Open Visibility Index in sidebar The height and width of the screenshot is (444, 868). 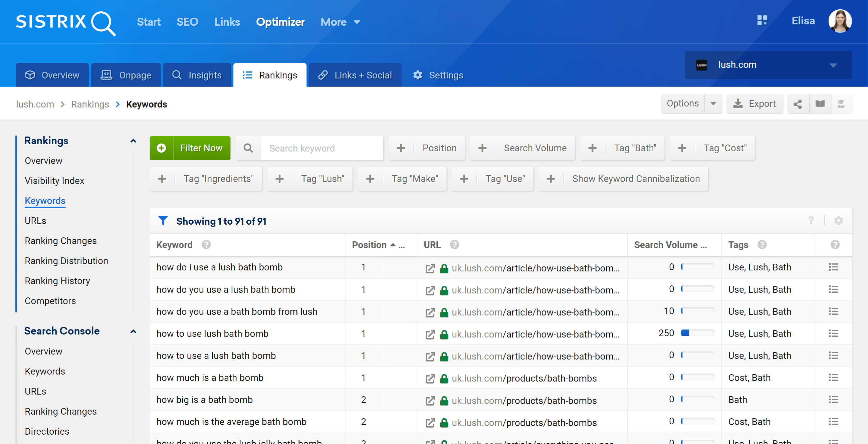(55, 181)
